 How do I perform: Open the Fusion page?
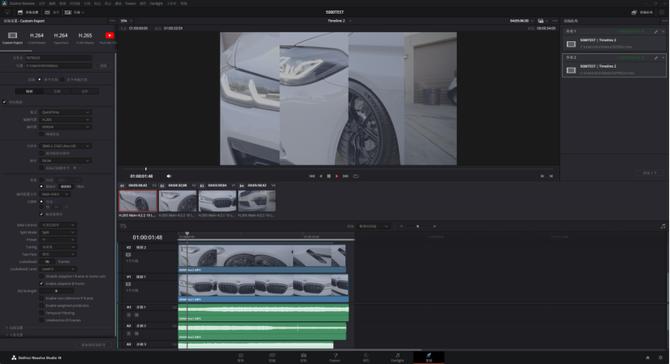coord(335,357)
